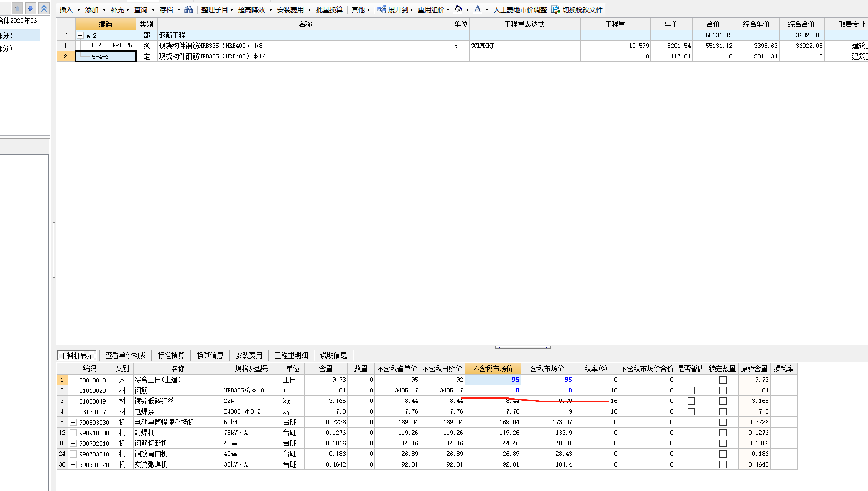
Task: Check 是否暂估 for the 钢筋 row
Action: click(x=691, y=390)
